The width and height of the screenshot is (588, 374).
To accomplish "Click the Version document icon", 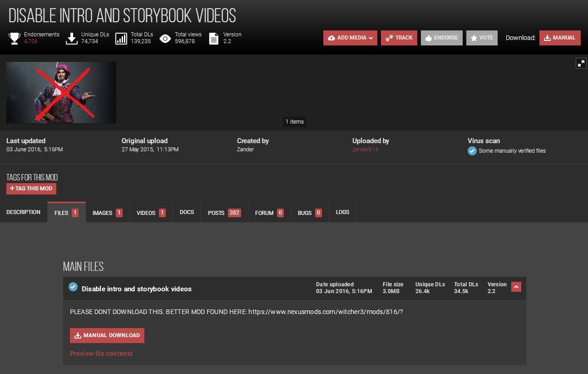I will (x=213, y=38).
